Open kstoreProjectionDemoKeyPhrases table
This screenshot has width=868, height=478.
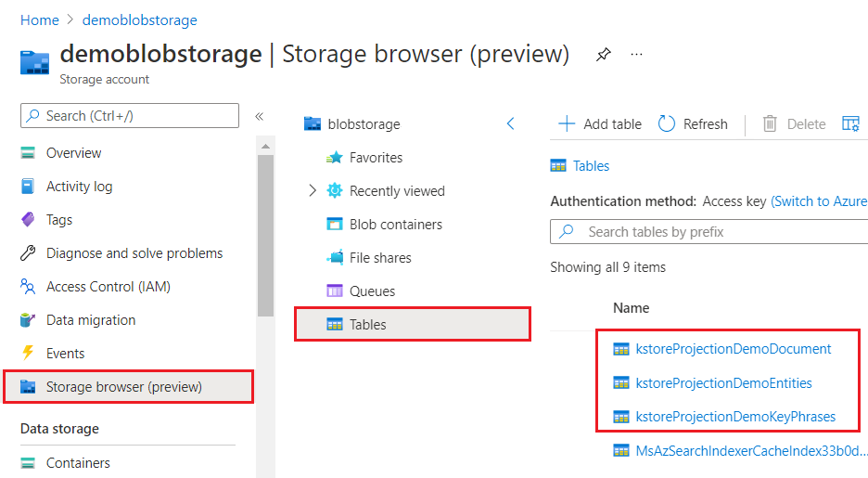[735, 417]
